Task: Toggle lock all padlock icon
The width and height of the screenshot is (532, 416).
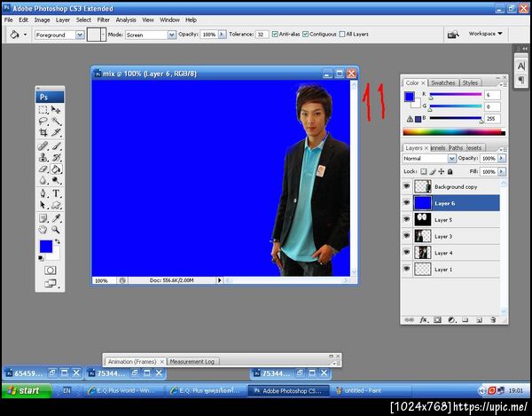Action: click(x=450, y=172)
